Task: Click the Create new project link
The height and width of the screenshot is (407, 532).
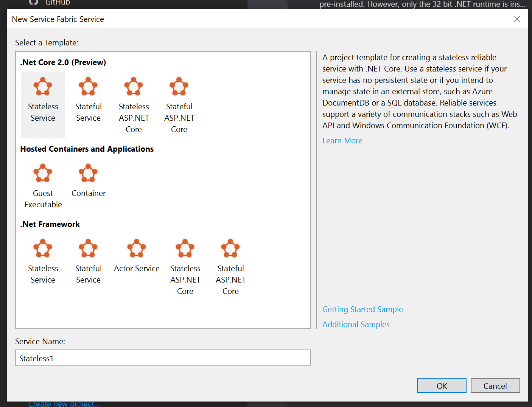Action: [x=64, y=403]
